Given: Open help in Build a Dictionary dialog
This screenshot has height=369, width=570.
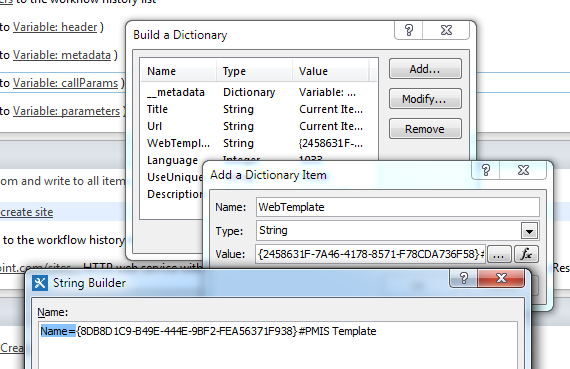Looking at the screenshot, I should pos(409,30).
